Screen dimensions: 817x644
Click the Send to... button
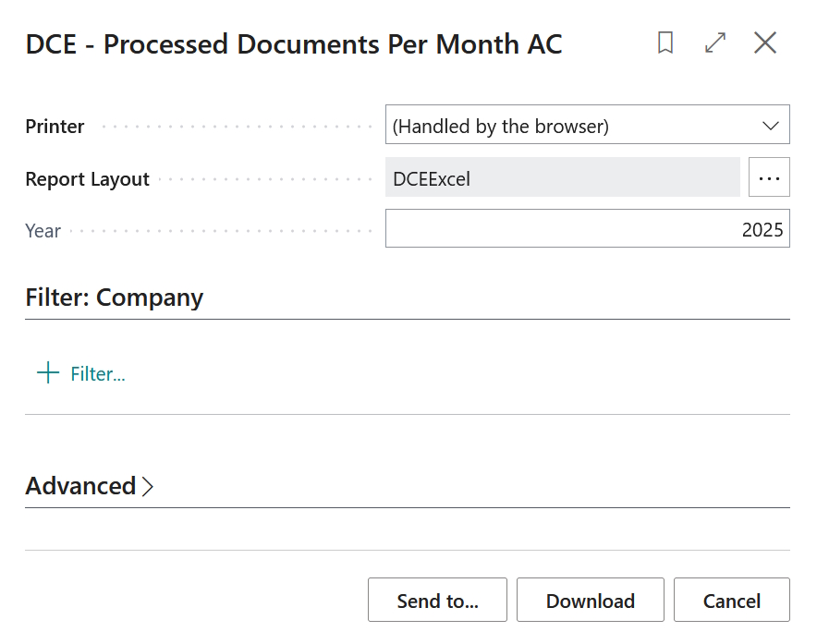click(x=437, y=600)
